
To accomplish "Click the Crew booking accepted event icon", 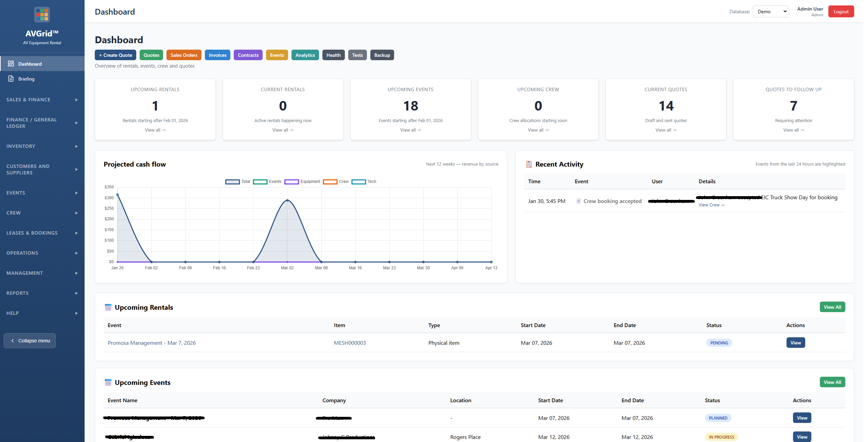I will (579, 201).
